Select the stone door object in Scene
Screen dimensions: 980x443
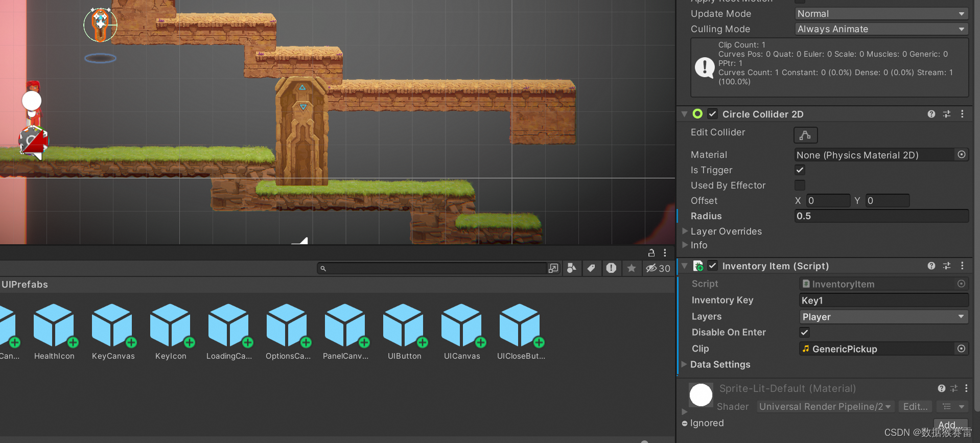(x=302, y=131)
